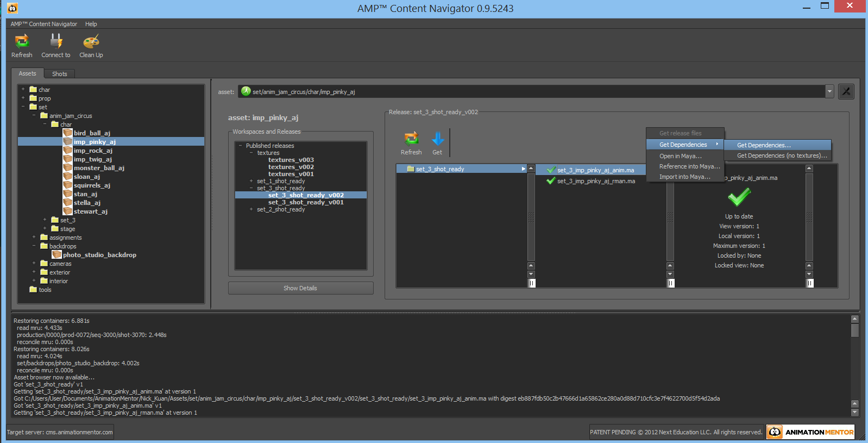
Task: Click the prop folder icon
Action: tap(33, 98)
